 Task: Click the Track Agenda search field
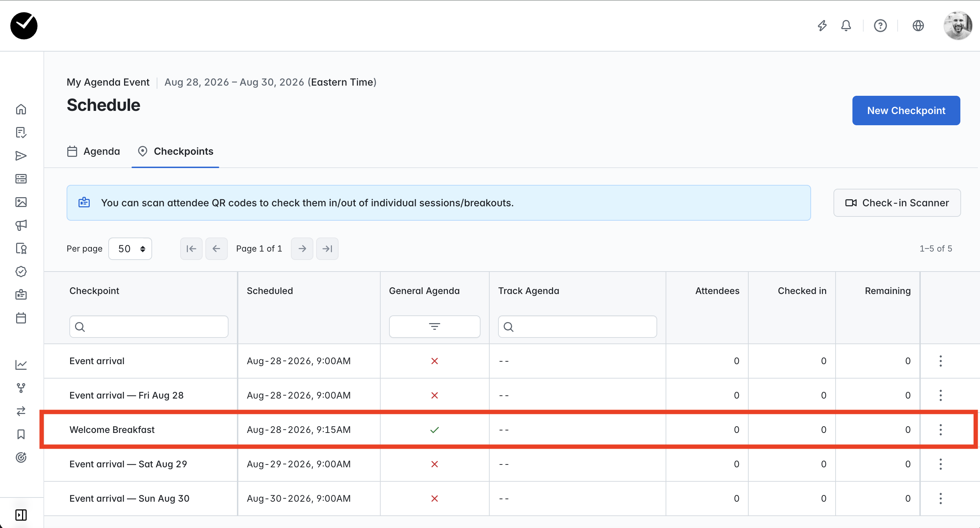[x=577, y=326]
